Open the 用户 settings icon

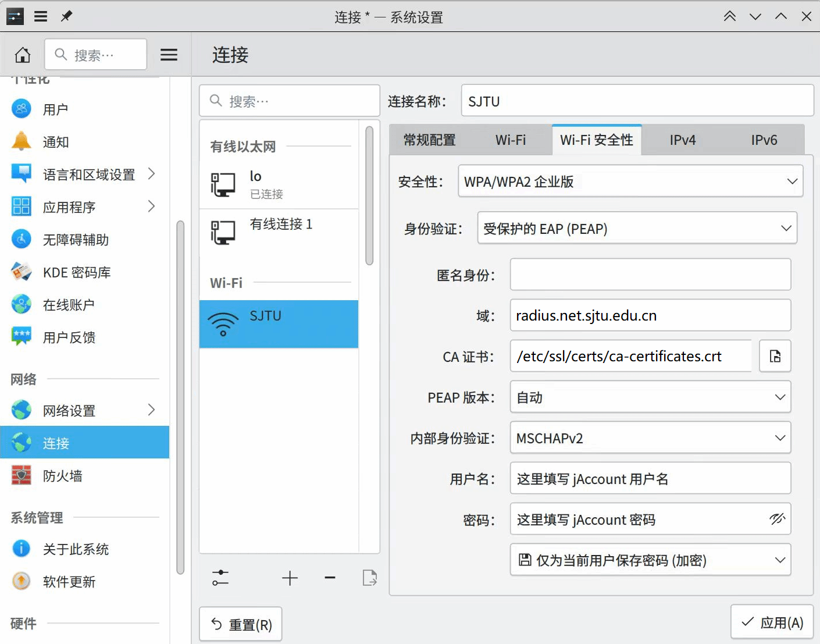coord(22,109)
